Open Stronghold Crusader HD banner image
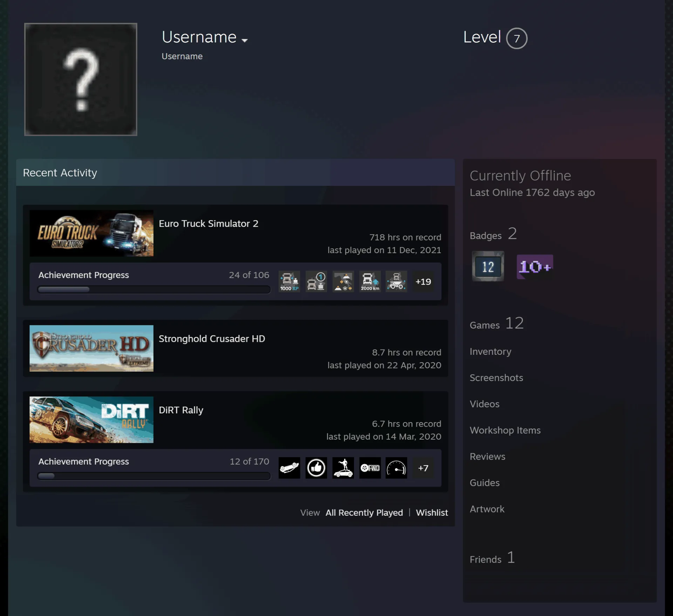The image size is (673, 616). (x=91, y=348)
